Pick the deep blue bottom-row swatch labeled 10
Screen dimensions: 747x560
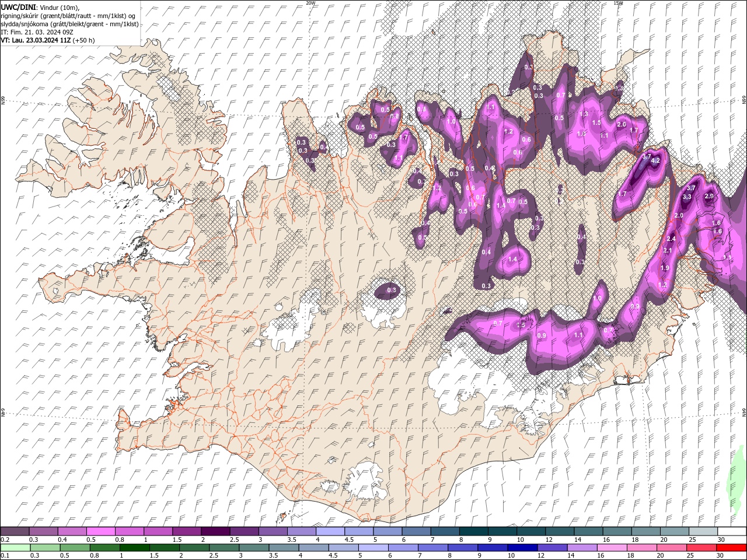522,547
